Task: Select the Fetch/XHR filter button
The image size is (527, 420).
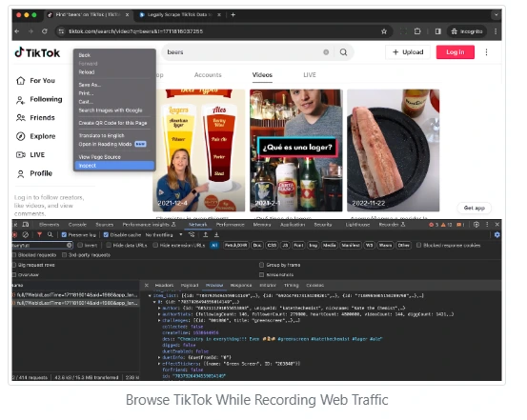Action: 235,246
